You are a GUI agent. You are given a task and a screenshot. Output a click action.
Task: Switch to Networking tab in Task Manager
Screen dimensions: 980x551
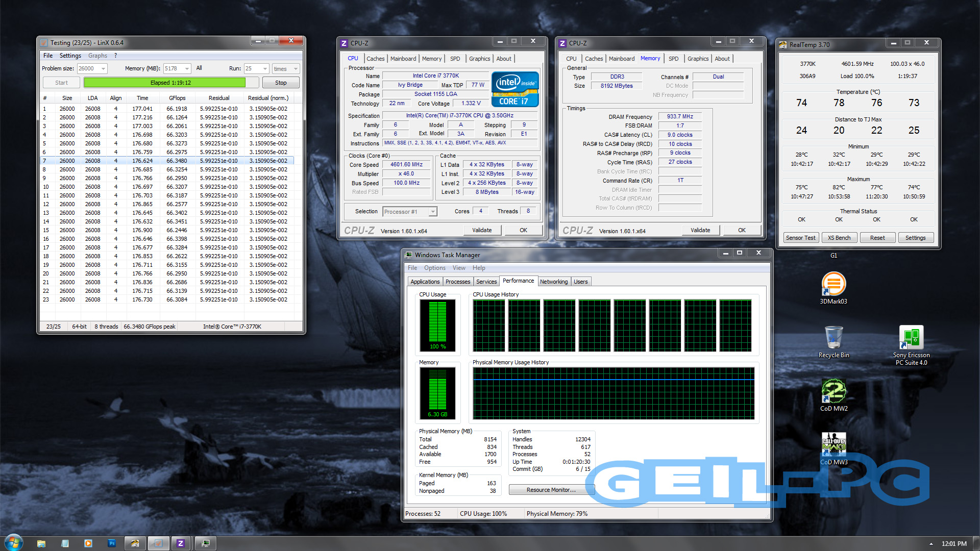[x=553, y=282]
